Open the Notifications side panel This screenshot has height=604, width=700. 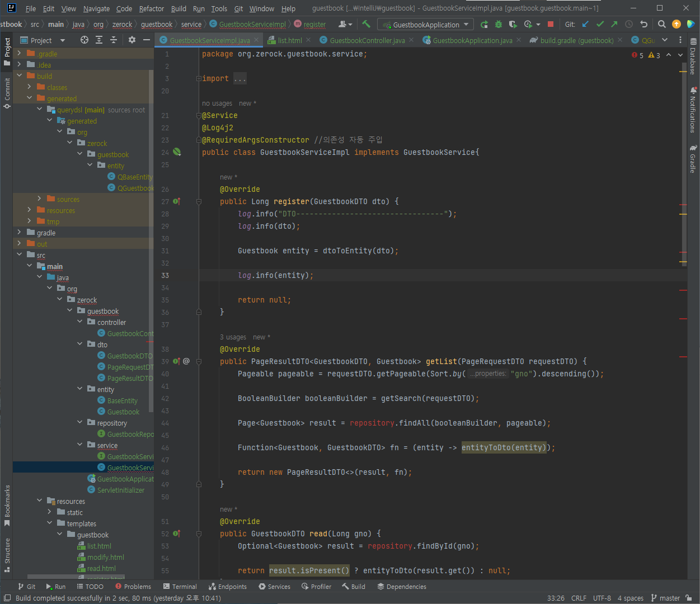(x=693, y=110)
